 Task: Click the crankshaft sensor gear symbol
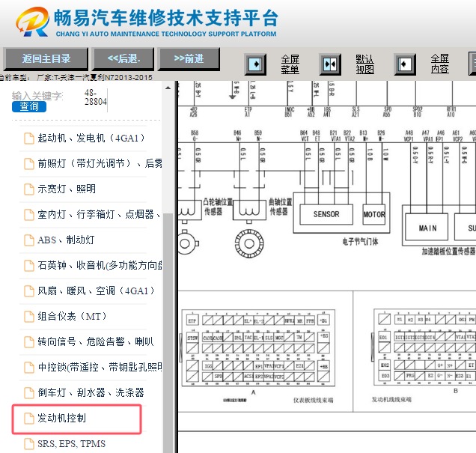[249, 243]
